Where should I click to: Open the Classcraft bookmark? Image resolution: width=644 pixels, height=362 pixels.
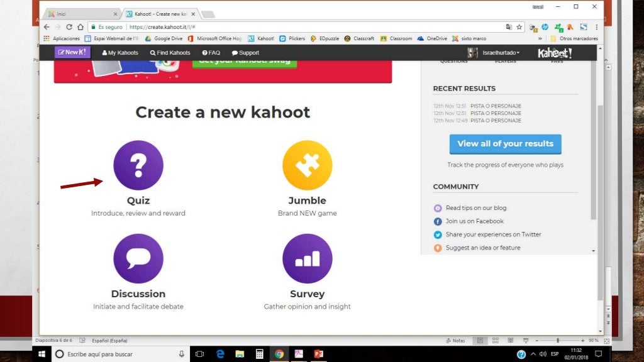(359, 38)
